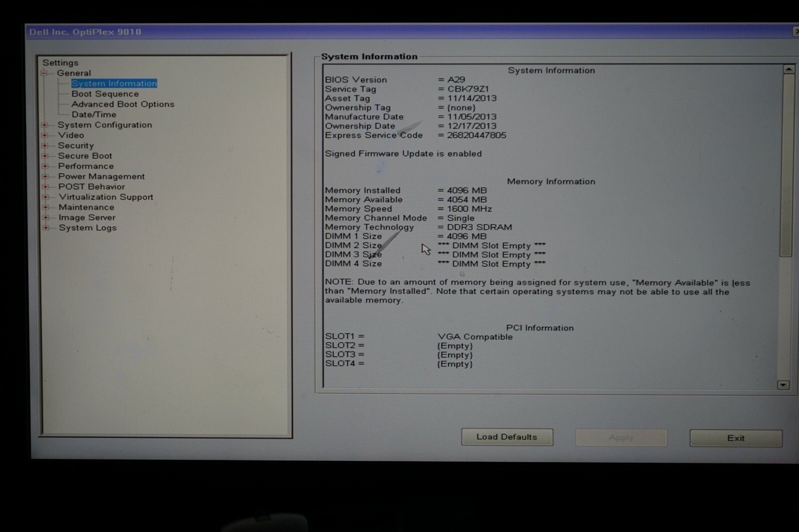
Task: Click scrollbar up arrow in System Information
Action: [789, 69]
